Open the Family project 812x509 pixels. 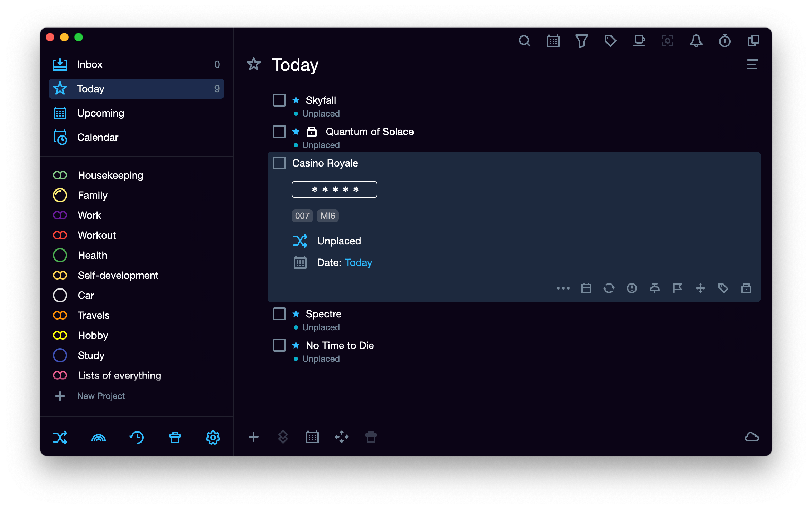click(137, 195)
